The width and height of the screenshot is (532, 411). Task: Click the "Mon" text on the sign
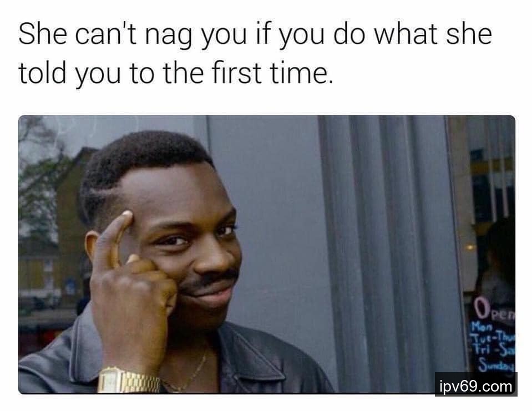(x=482, y=327)
